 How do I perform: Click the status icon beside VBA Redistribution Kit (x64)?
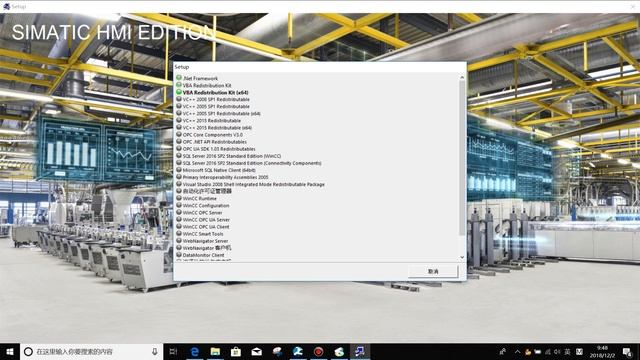coord(179,92)
